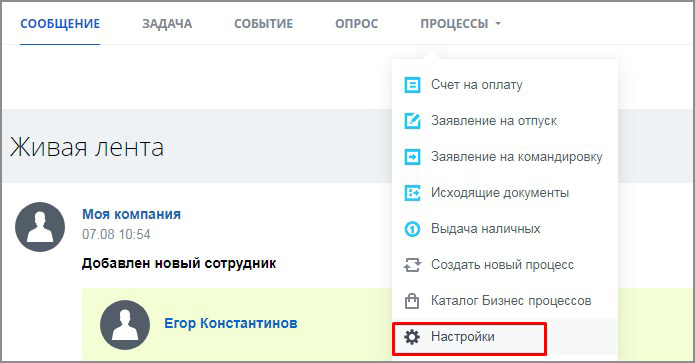Click the Счет на оплату icon
Viewport: 695px width, 363px height.
tap(412, 85)
